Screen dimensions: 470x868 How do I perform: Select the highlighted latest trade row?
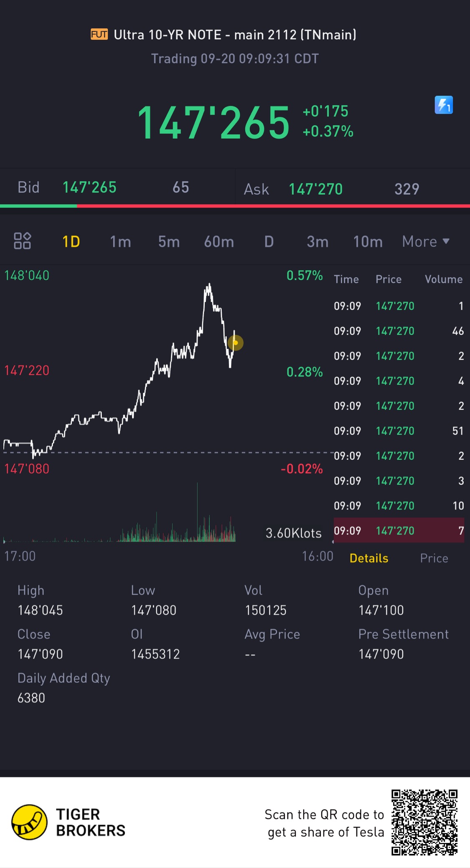399,530
